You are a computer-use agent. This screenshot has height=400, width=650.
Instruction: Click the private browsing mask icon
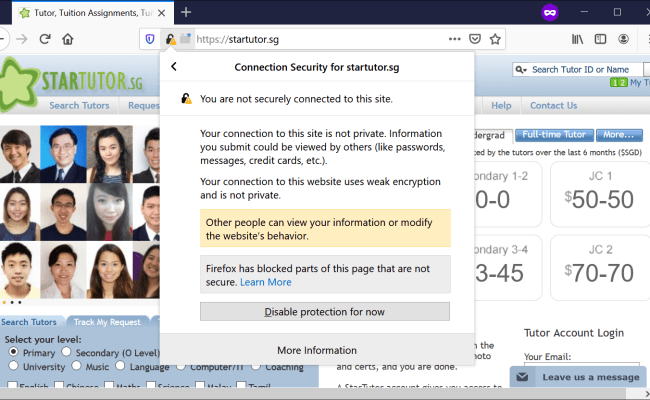pos(550,12)
